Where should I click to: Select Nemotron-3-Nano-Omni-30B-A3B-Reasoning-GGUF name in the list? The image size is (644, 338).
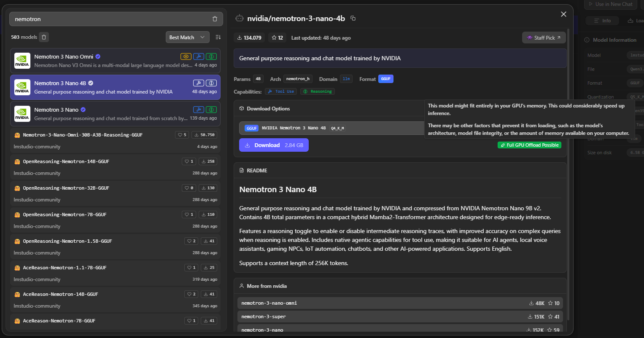pos(83,135)
